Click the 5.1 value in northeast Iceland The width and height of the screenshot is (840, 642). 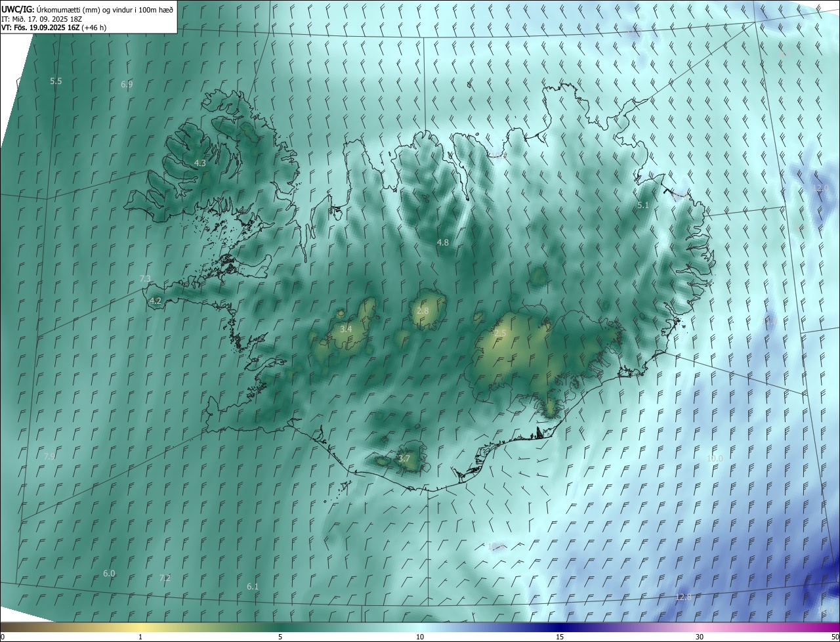point(643,205)
